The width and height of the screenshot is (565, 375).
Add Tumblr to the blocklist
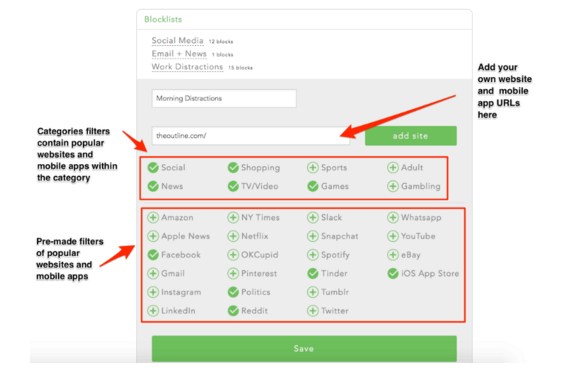click(313, 292)
